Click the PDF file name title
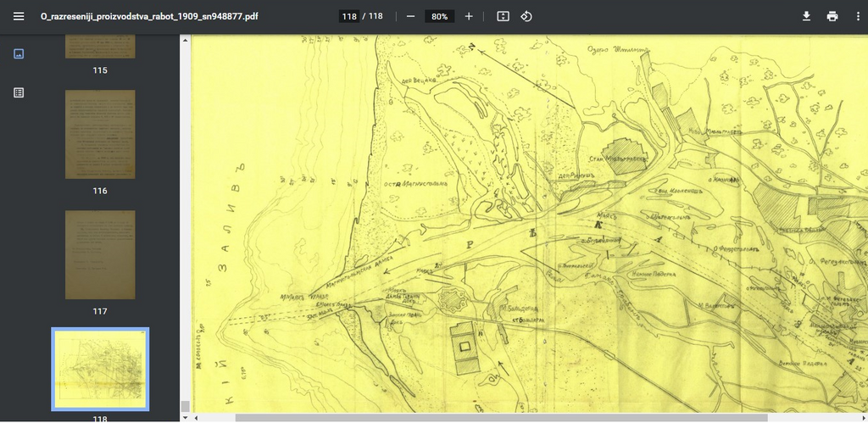This screenshot has height=423, width=868. (x=149, y=16)
